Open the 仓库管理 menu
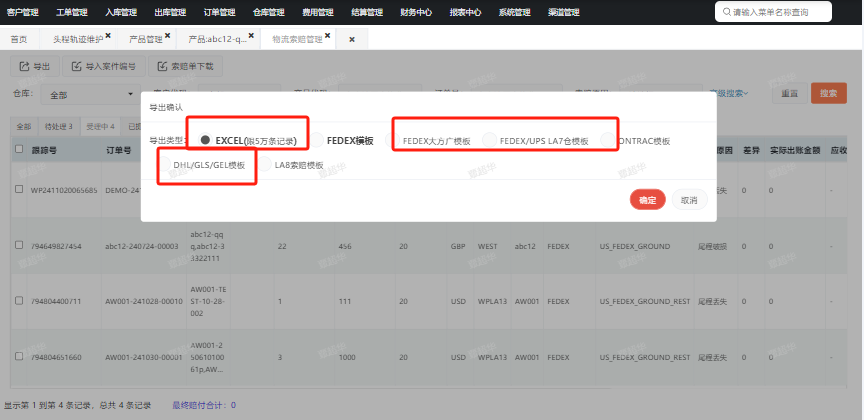This screenshot has width=864, height=420. click(x=269, y=12)
